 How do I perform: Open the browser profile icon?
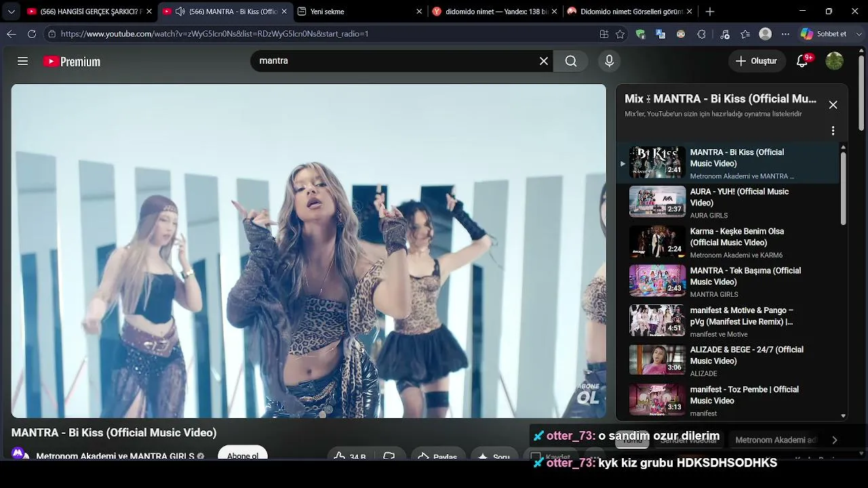(766, 34)
